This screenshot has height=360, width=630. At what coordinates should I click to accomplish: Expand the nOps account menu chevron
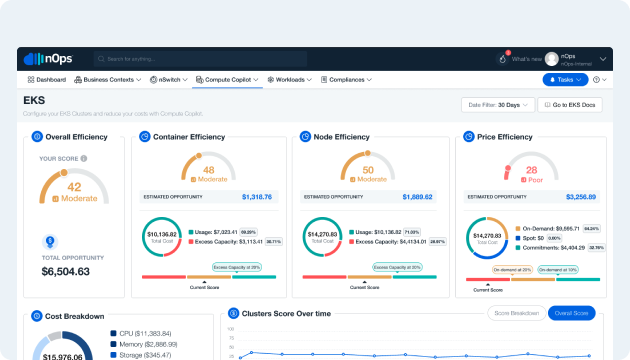tap(603, 59)
